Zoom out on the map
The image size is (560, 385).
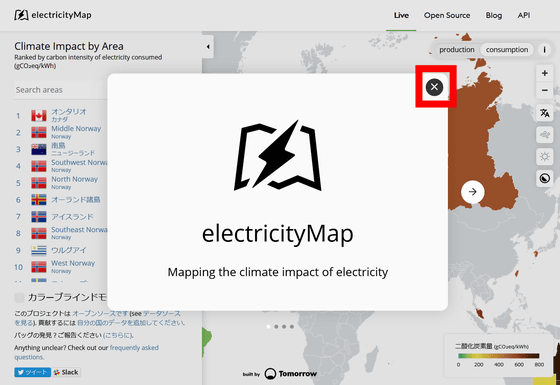[x=544, y=90]
